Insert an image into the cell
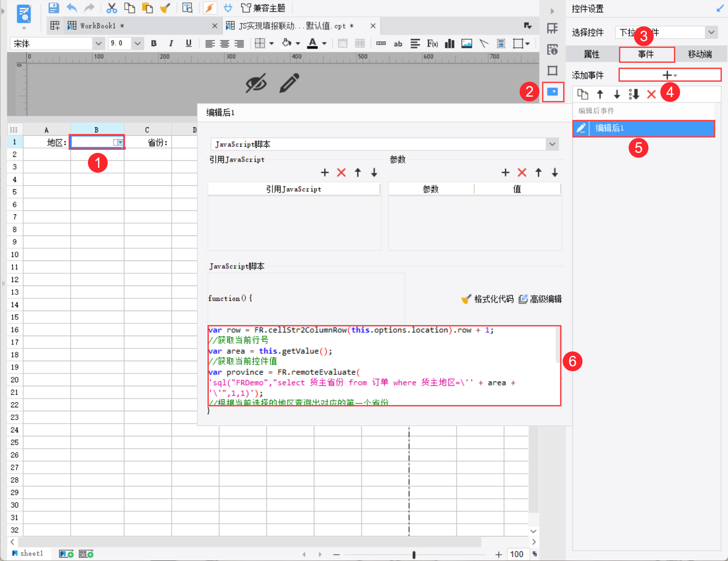Viewport: 728px width, 561px height. click(467, 43)
